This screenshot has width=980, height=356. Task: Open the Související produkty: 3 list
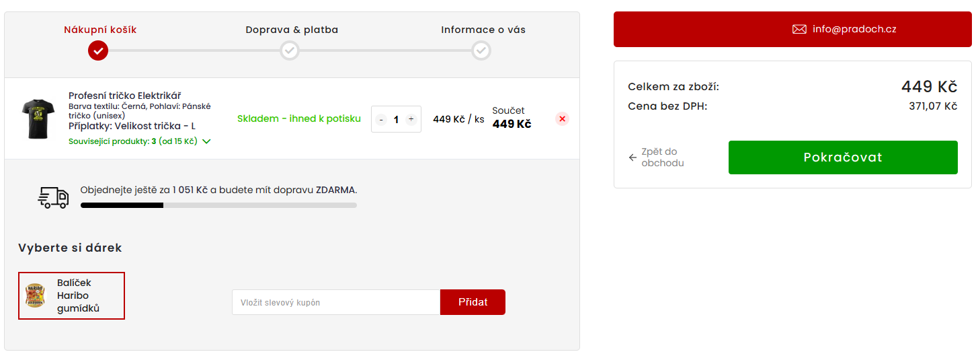[132, 142]
